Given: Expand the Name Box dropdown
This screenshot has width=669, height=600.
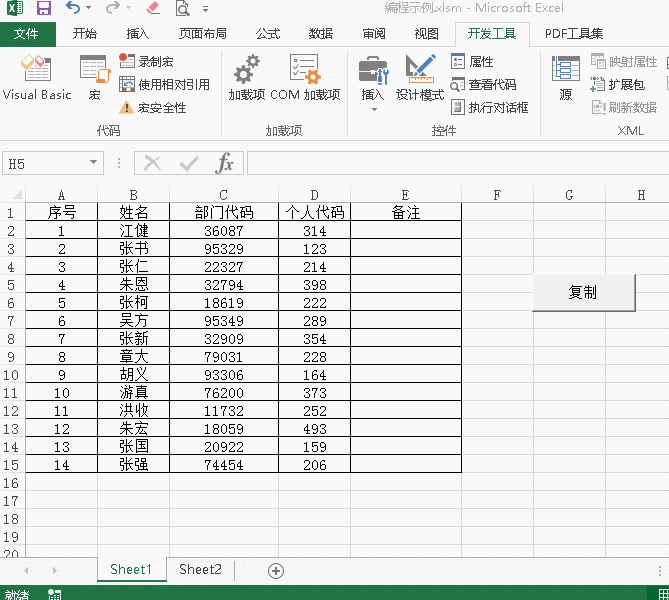Looking at the screenshot, I should click(x=93, y=162).
